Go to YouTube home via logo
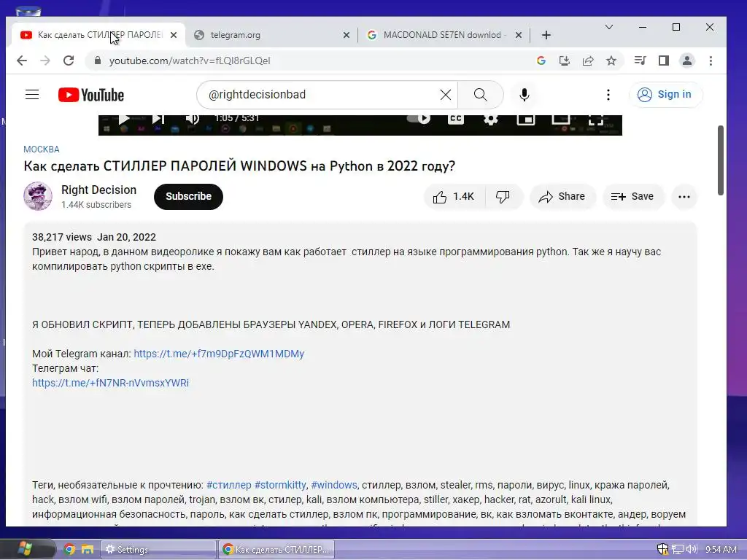Screen dimensions: 747x560 point(91,95)
